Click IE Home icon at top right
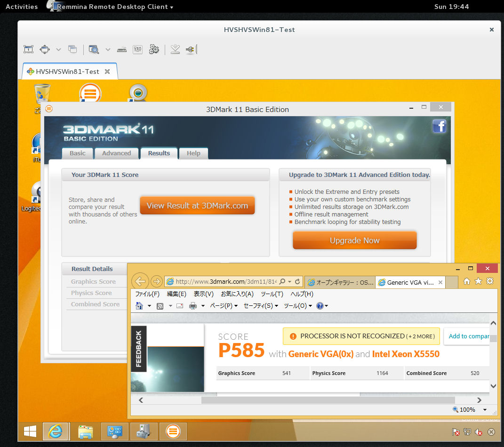This screenshot has height=447, width=504. 467,281
